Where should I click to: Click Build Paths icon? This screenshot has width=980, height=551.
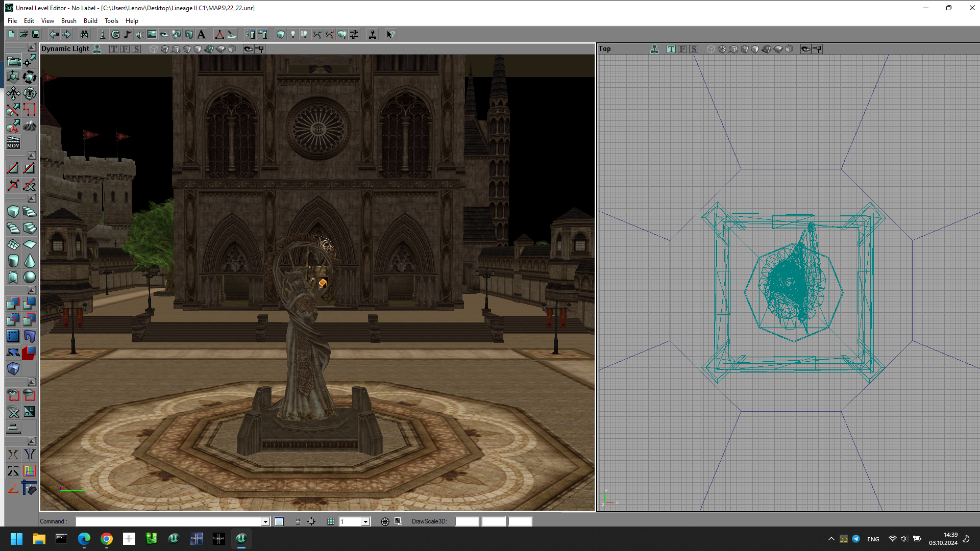coord(317,34)
